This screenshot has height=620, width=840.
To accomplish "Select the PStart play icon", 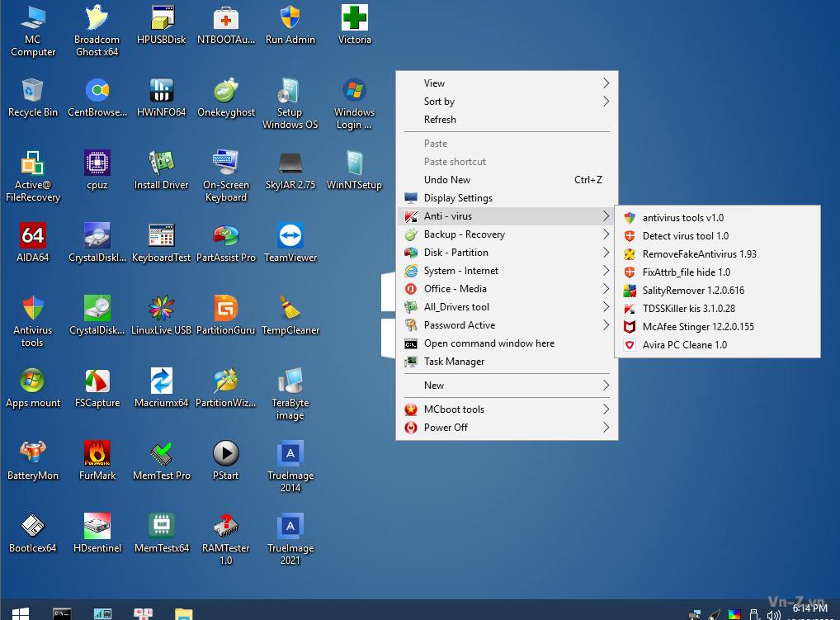I will (x=225, y=461).
